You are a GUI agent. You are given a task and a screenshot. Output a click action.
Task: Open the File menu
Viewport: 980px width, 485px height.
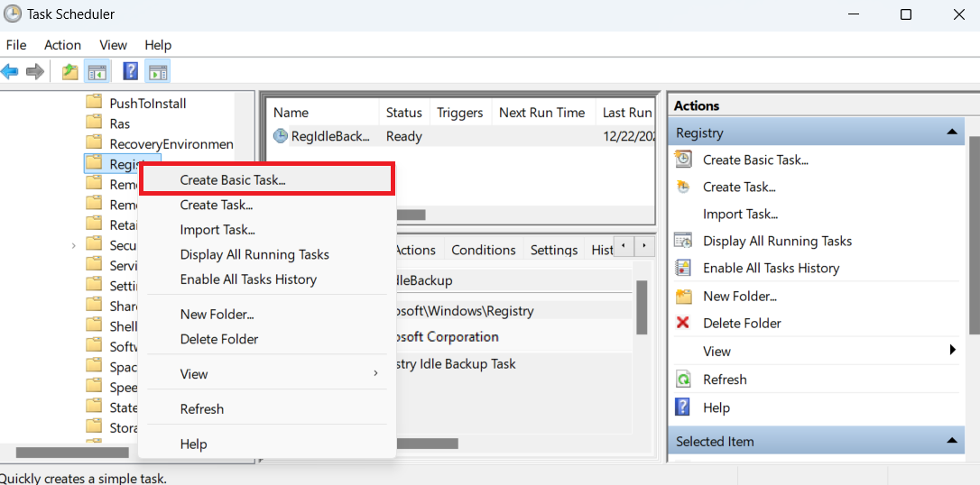(16, 45)
